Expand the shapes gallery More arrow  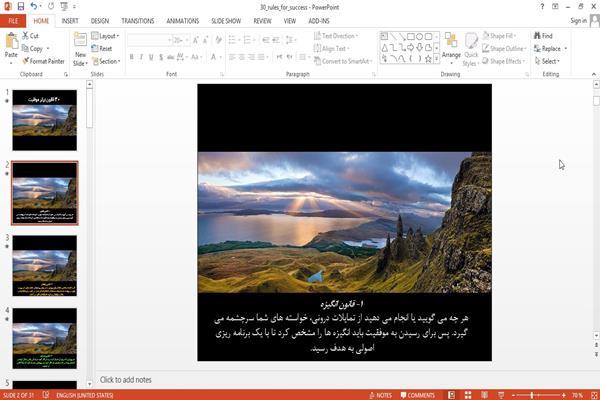[436, 59]
